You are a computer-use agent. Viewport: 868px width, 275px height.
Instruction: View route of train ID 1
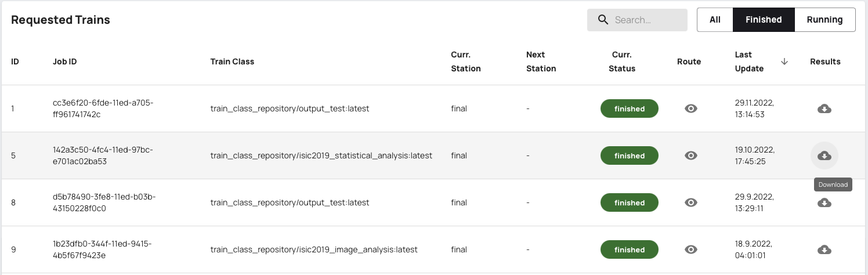pyautogui.click(x=690, y=108)
